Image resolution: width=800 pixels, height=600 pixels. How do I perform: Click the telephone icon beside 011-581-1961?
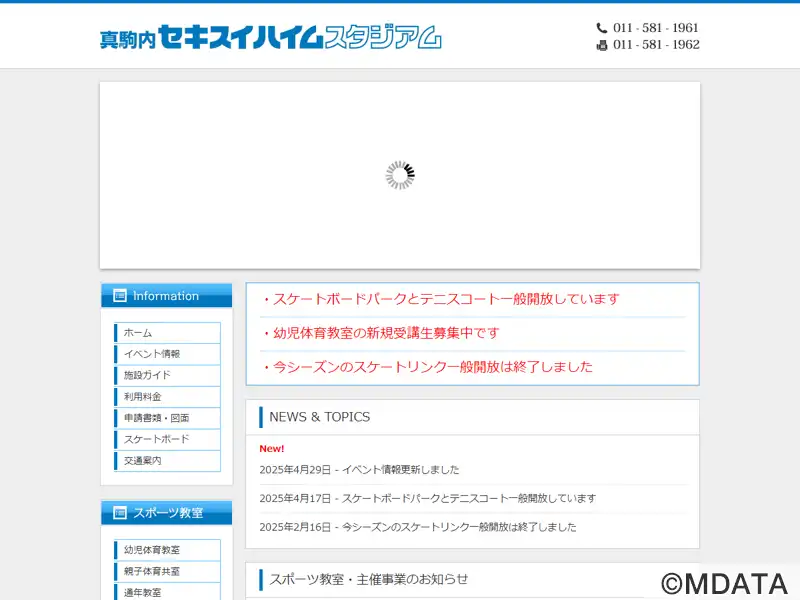tap(602, 28)
